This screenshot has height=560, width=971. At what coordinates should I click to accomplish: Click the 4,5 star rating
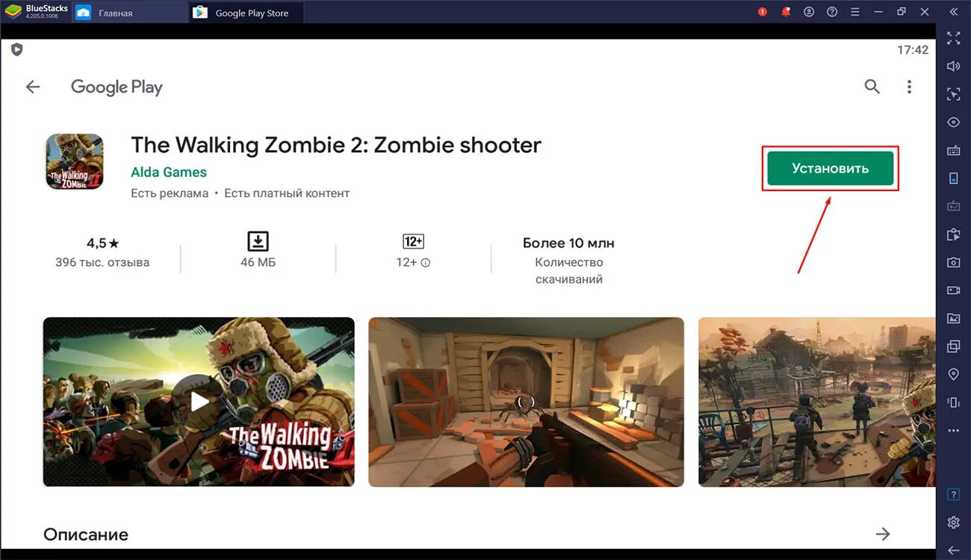coord(103,243)
